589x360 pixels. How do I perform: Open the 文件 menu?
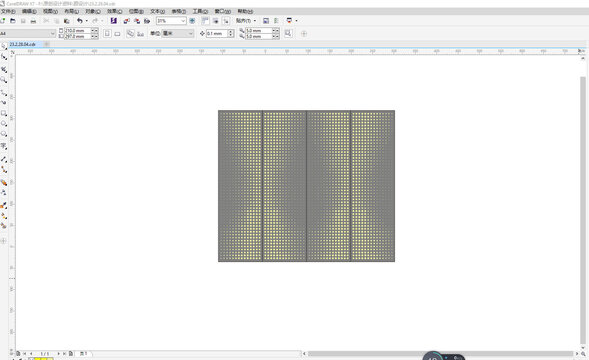[x=8, y=11]
